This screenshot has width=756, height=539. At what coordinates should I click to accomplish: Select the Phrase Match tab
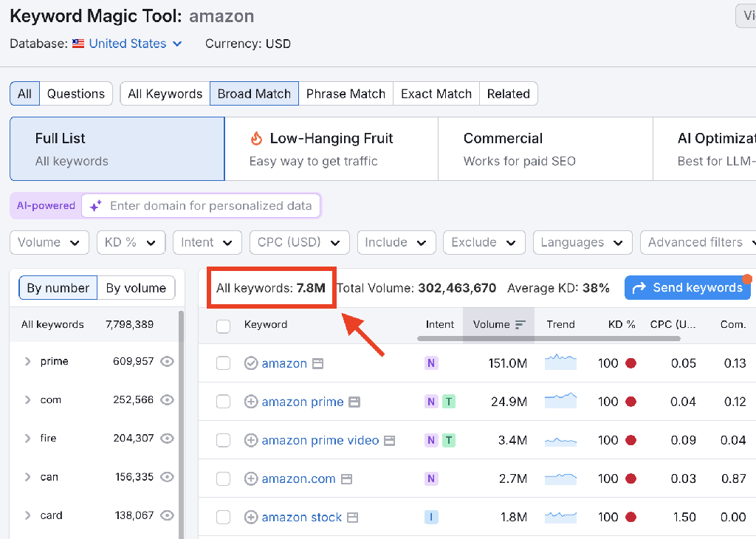coord(346,94)
